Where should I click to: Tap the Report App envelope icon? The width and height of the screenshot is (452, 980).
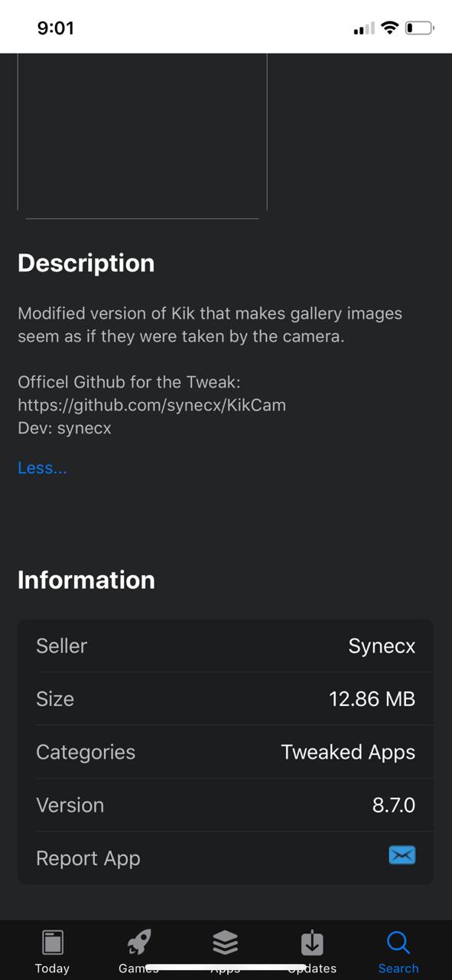[x=402, y=855]
